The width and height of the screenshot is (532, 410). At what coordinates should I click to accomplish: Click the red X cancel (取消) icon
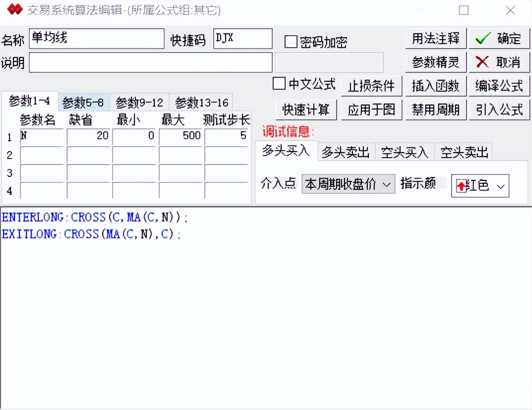pyautogui.click(x=482, y=62)
